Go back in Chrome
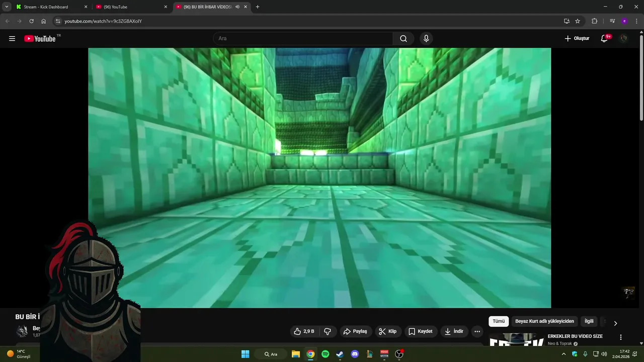Image resolution: width=644 pixels, height=362 pixels. [x=7, y=21]
